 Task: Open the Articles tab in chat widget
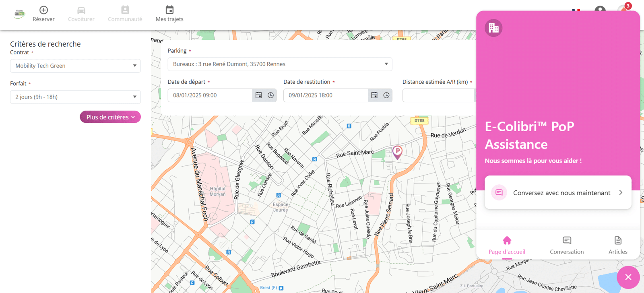pyautogui.click(x=618, y=246)
